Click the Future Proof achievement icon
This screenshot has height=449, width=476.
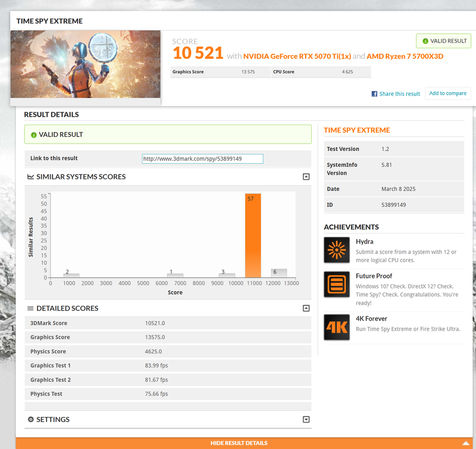pos(336,285)
